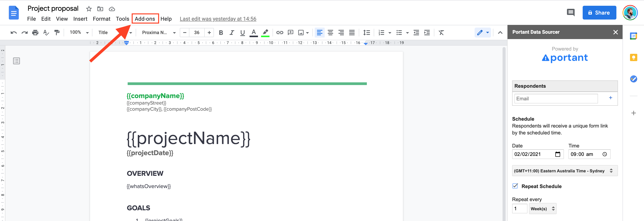Click the Share button
The height and width of the screenshot is (221, 644).
pyautogui.click(x=599, y=12)
